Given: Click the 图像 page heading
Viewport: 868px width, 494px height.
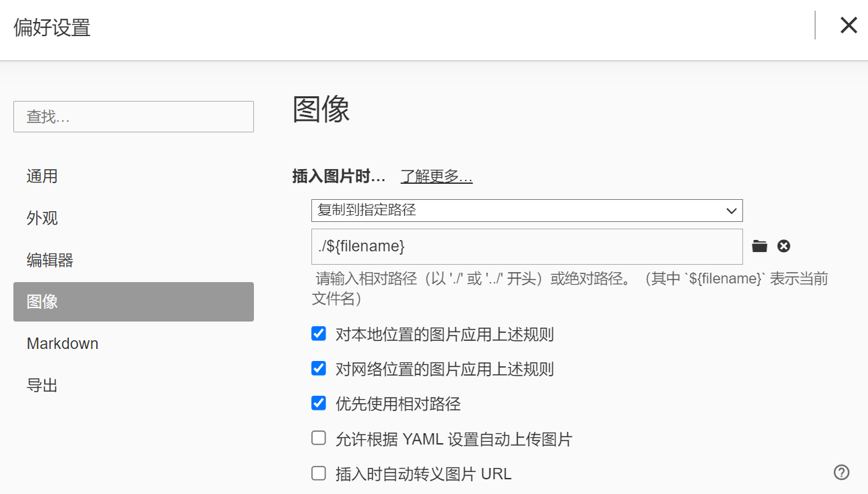Looking at the screenshot, I should pos(321,110).
